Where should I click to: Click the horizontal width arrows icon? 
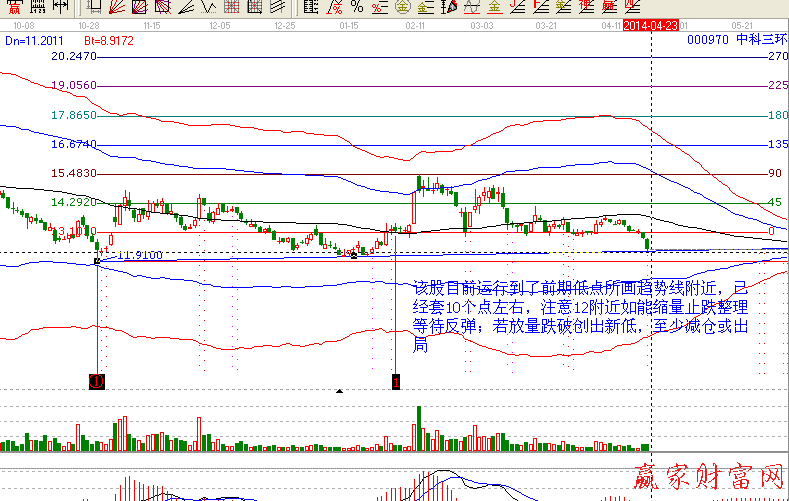coord(61,7)
